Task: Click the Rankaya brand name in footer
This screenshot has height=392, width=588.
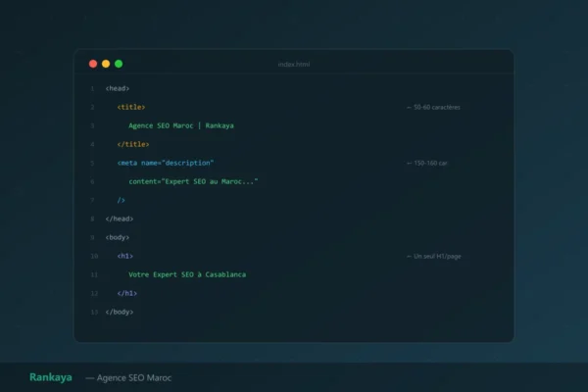Action: 51,377
